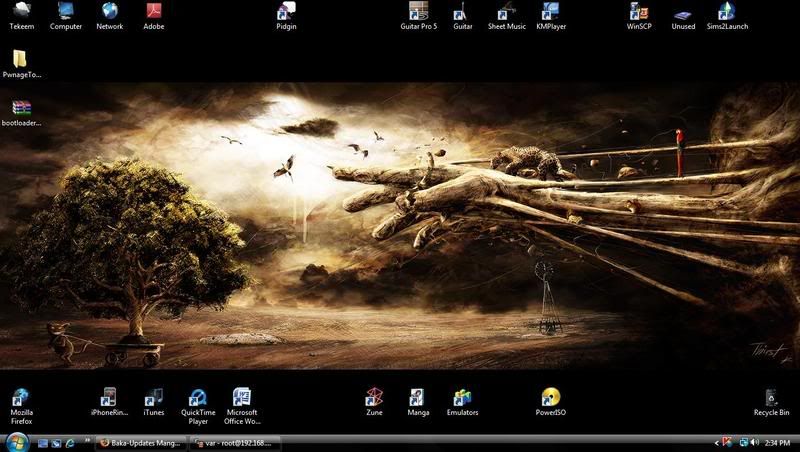Open the volume speaker tray icon
Screen dimensions: 800x452
tap(755, 443)
